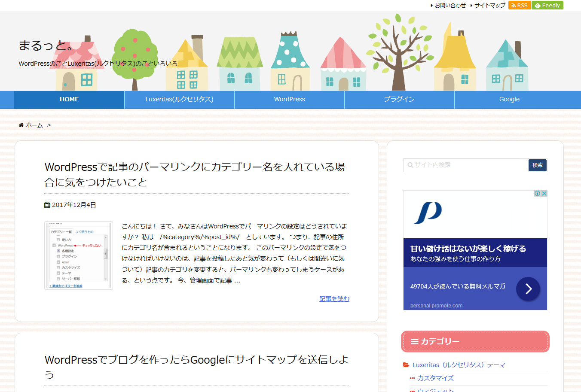Click the サイト内検索 search input field
Screen dimensions: 581x392
coord(466,165)
